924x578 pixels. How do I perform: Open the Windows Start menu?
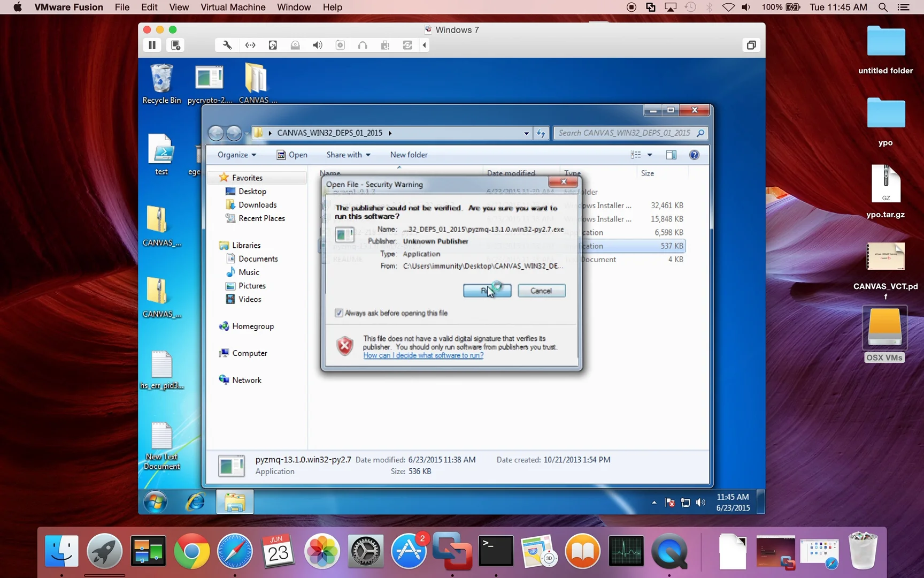155,502
